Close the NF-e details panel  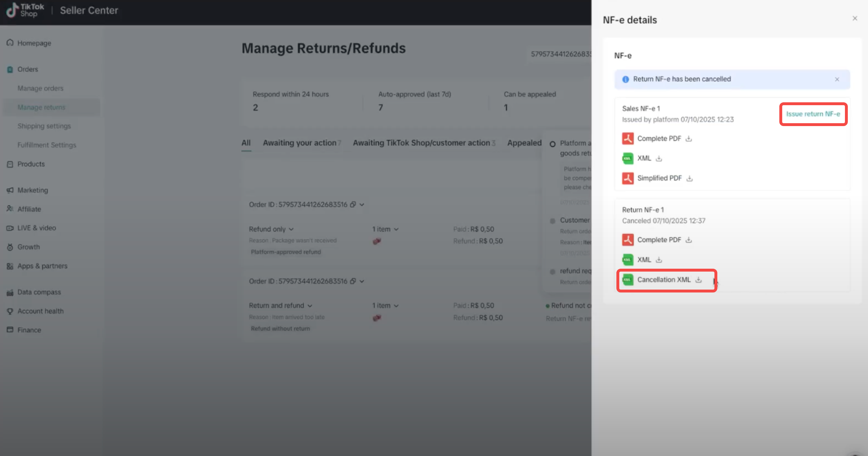click(855, 18)
